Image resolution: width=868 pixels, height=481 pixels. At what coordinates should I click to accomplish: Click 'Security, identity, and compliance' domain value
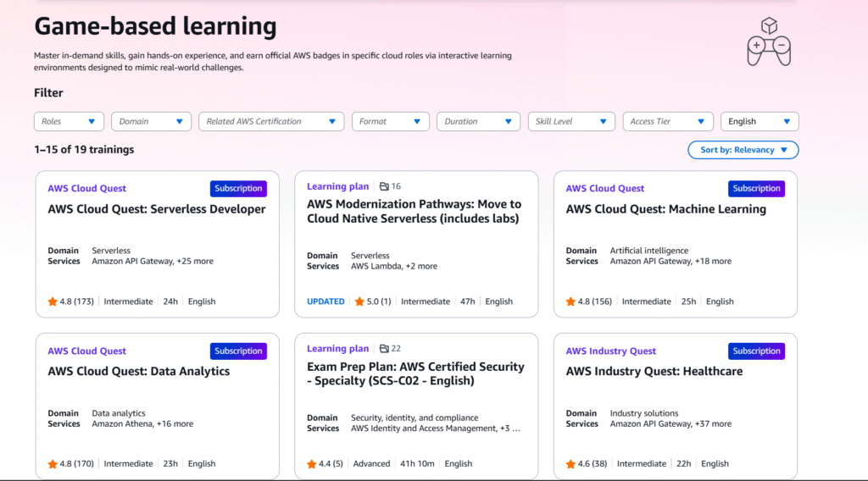pyautogui.click(x=414, y=417)
